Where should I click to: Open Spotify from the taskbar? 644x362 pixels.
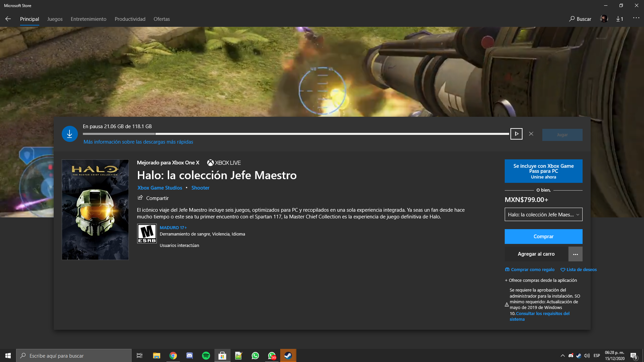206,356
